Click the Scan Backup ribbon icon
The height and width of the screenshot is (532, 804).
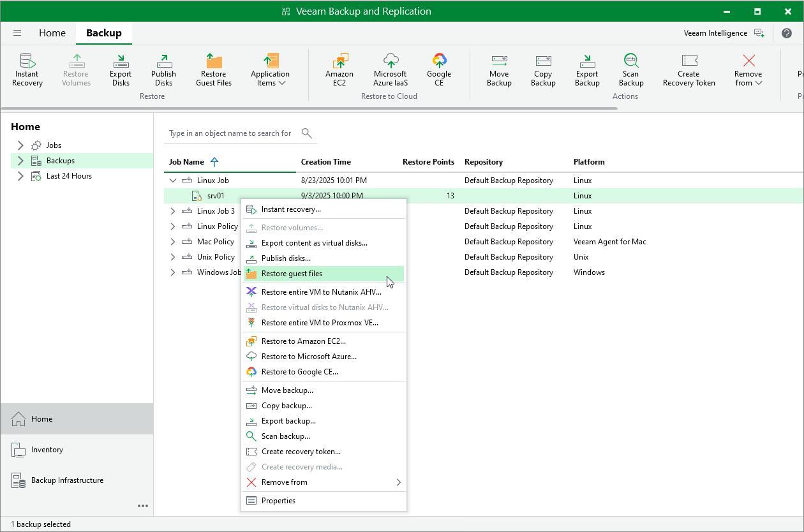[x=631, y=70]
